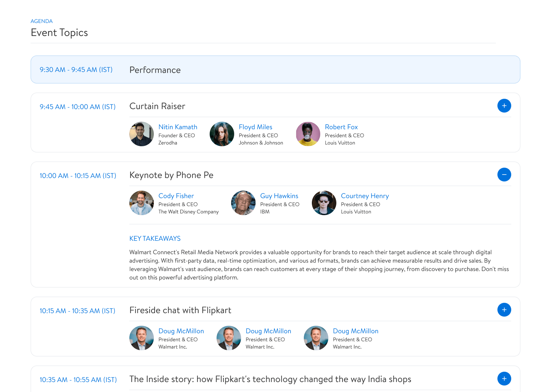Click the 10:00 AM - 10:15 AM time slot
Viewport: 551px width, 392px height.
tap(78, 176)
